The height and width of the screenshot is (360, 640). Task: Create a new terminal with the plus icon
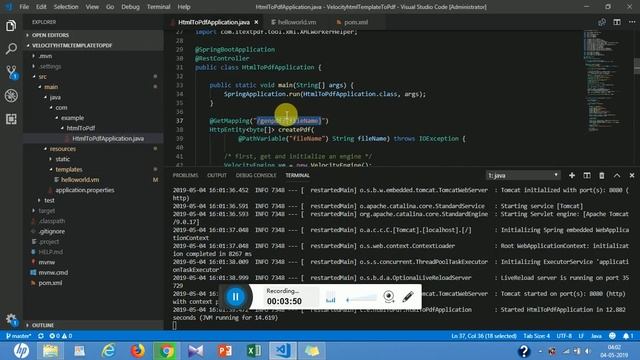572,175
